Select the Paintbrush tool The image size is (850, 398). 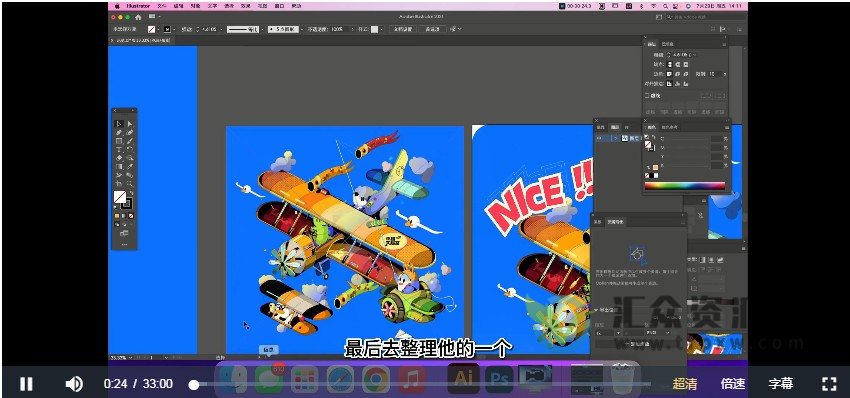[x=130, y=141]
